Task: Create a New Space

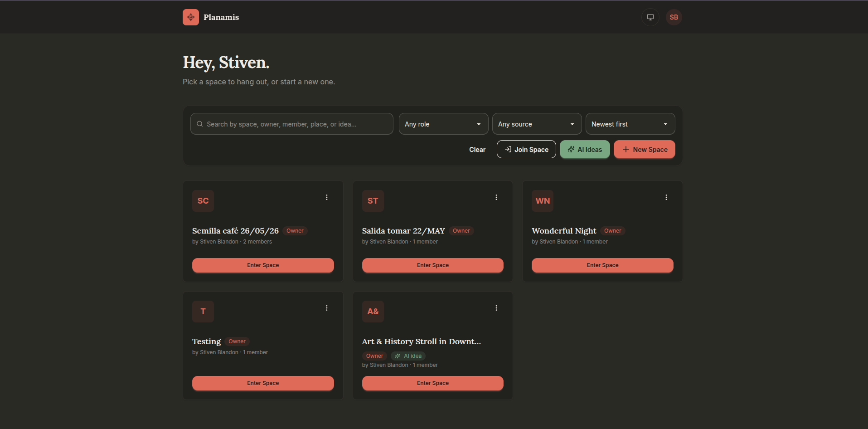Action: (x=645, y=150)
